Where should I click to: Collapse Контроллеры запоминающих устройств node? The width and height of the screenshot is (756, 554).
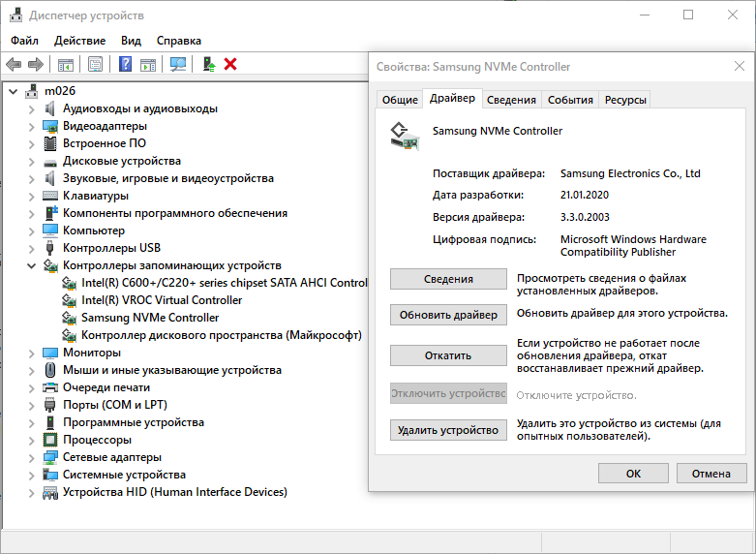point(31,265)
